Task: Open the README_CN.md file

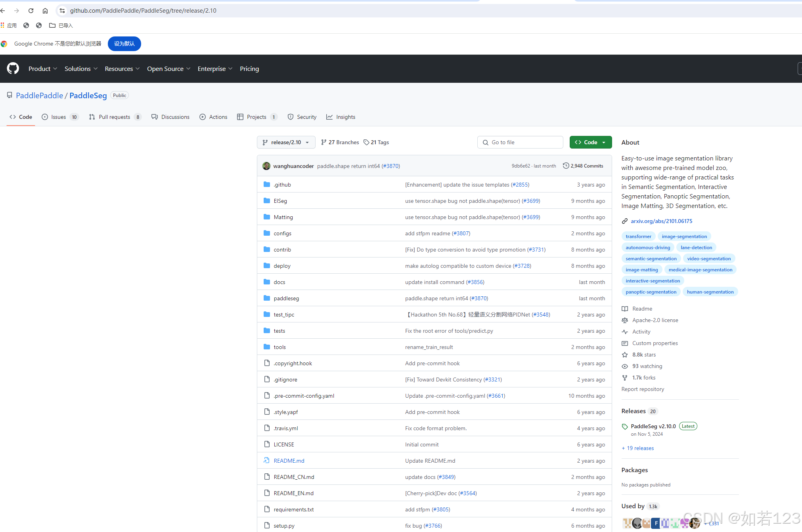Action: click(294, 477)
